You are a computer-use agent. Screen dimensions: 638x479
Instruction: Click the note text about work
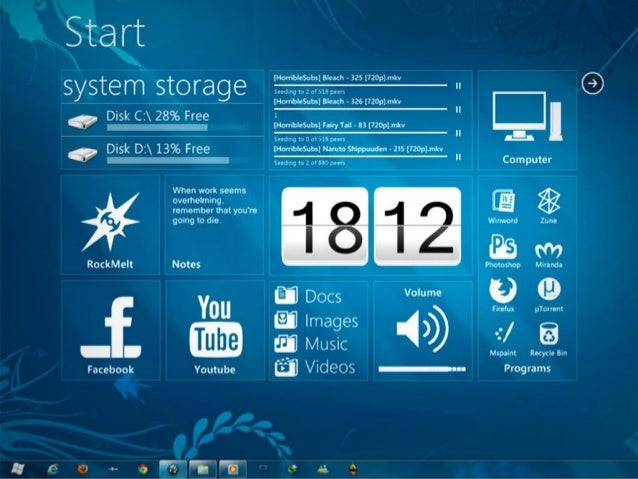pos(214,206)
